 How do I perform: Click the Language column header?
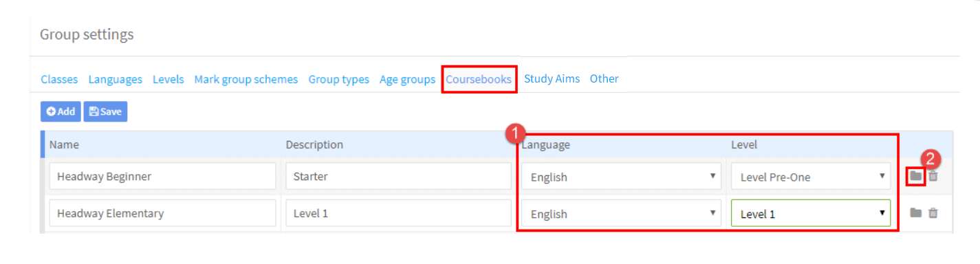point(545,144)
